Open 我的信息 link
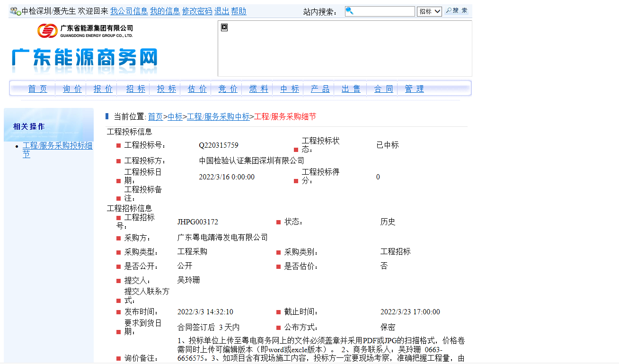This screenshot has height=364, width=619. [165, 11]
